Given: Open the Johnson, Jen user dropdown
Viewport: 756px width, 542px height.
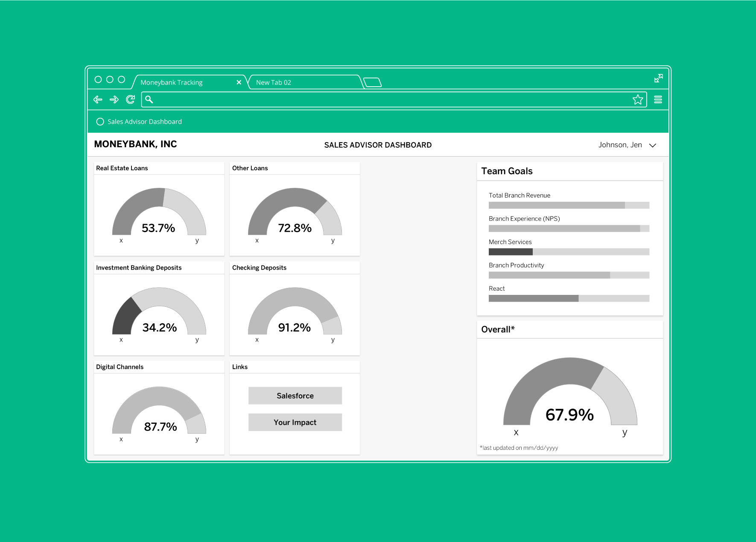Looking at the screenshot, I should (x=627, y=145).
